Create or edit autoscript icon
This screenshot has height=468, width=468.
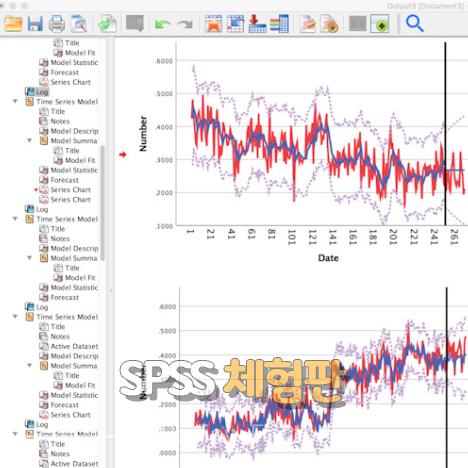click(x=308, y=24)
